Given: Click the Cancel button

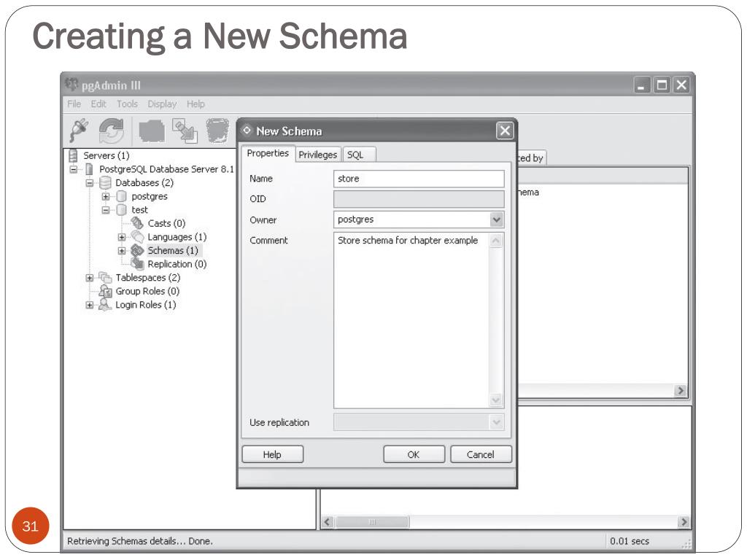Looking at the screenshot, I should click(481, 454).
